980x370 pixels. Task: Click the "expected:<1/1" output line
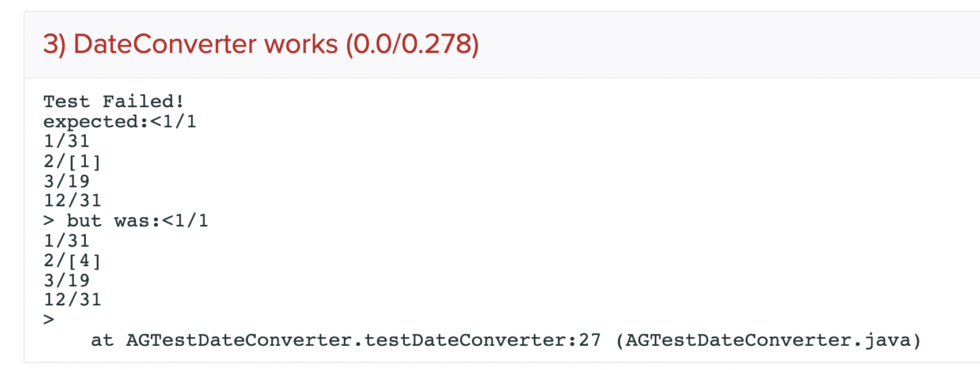pos(120,122)
